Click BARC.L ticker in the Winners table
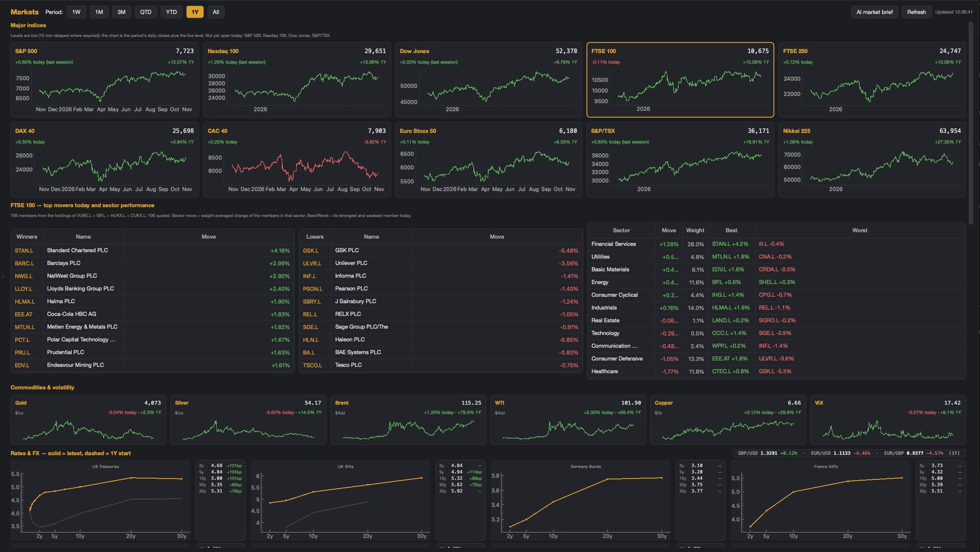980x552 pixels. coord(24,263)
